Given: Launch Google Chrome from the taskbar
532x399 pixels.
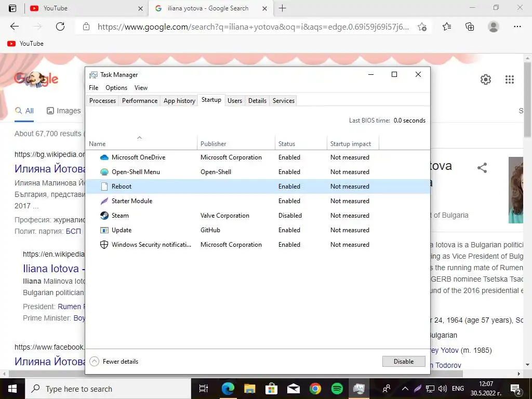Looking at the screenshot, I should (x=315, y=389).
